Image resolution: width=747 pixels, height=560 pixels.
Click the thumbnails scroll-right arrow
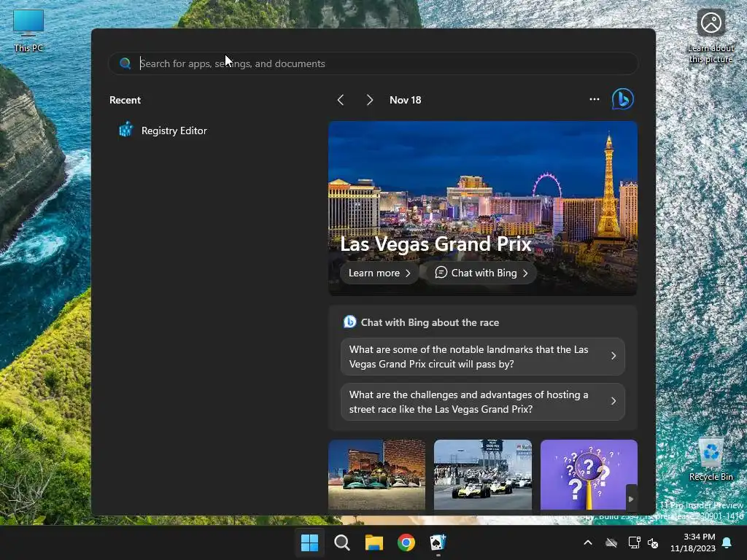coord(631,499)
